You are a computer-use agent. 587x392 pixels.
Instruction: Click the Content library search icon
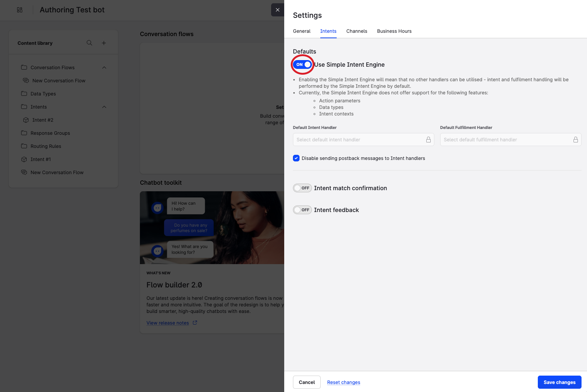click(x=89, y=43)
